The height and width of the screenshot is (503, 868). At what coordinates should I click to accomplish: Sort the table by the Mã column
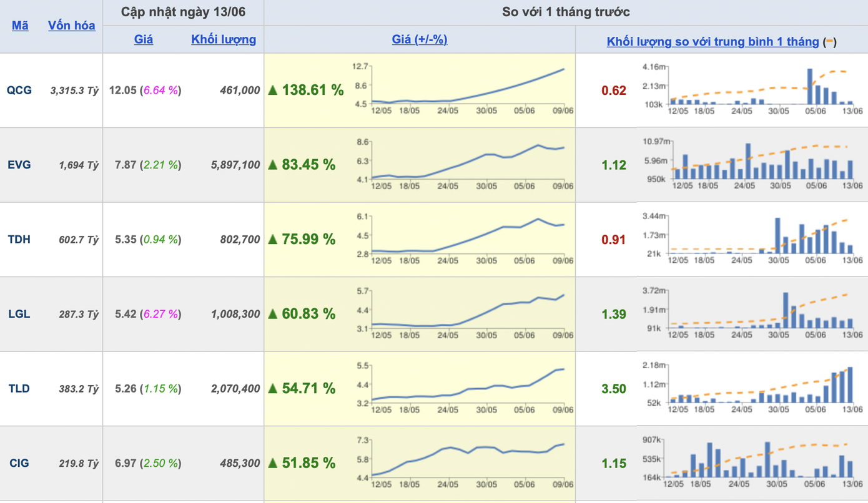pyautogui.click(x=20, y=26)
